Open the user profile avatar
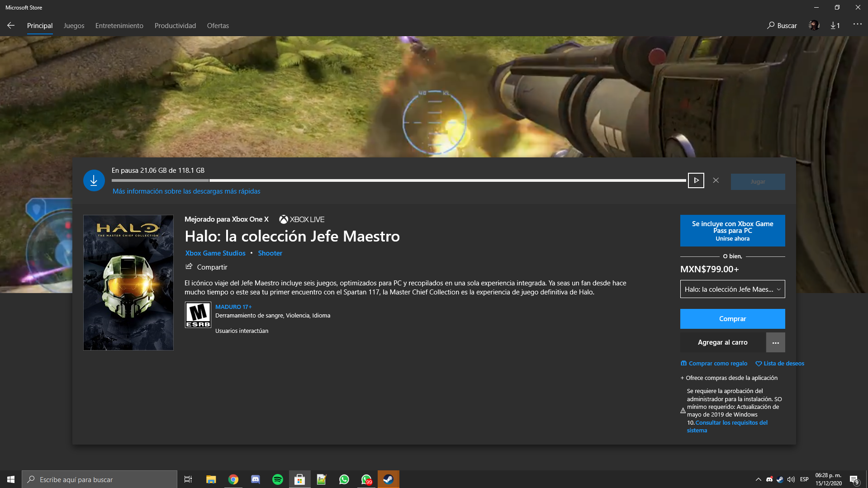Viewport: 868px width, 488px height. click(814, 26)
